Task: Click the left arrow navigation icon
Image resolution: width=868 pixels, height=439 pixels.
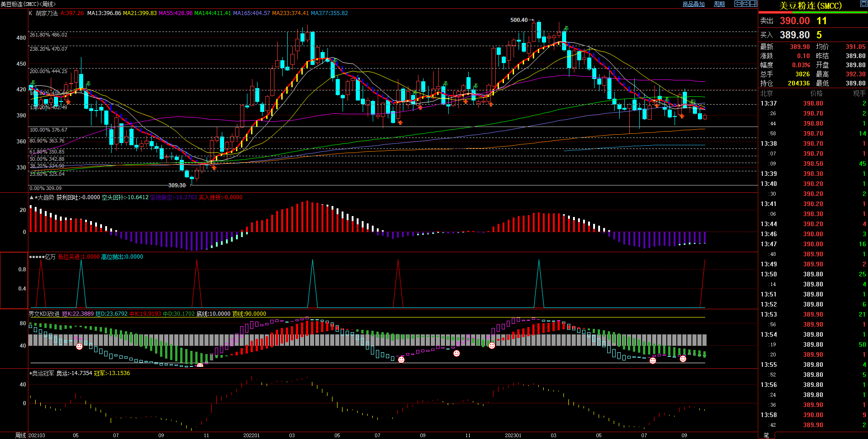Action: [738, 4]
